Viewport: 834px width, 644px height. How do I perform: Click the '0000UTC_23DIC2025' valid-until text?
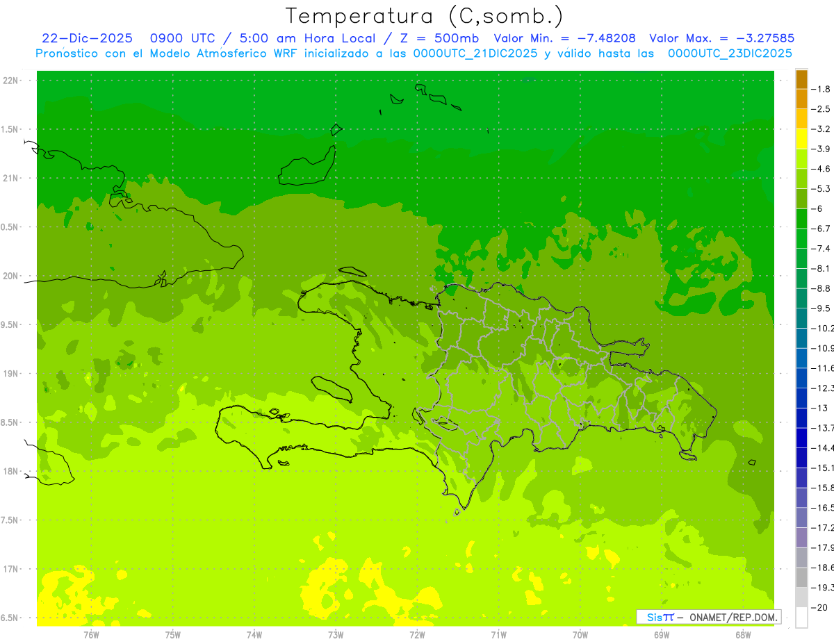click(730, 53)
